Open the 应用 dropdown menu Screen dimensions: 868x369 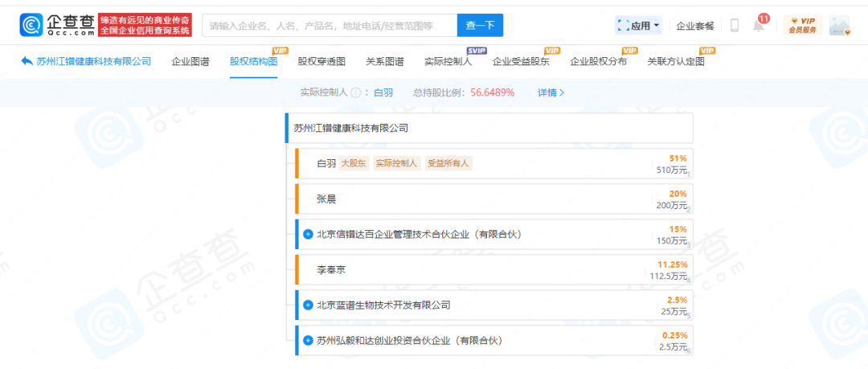pyautogui.click(x=638, y=26)
